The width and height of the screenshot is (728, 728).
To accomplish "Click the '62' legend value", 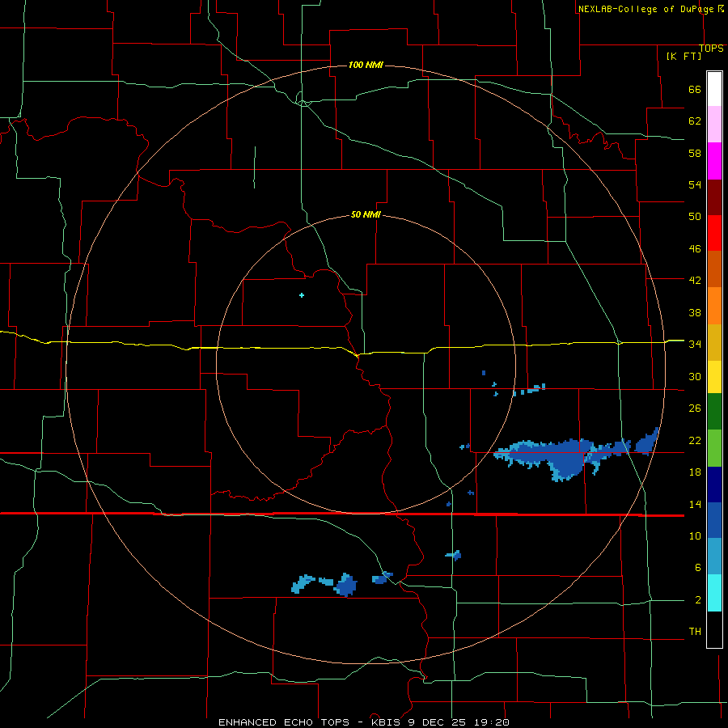I will (x=695, y=121).
